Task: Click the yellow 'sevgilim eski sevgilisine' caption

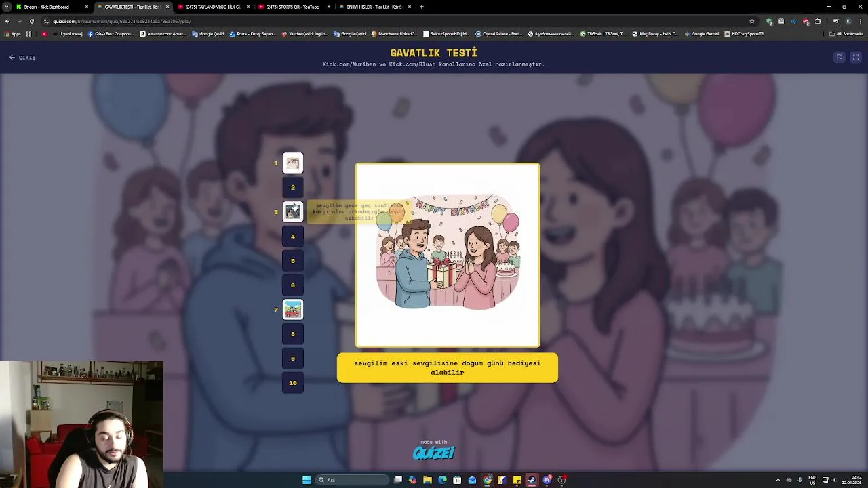Action: (448, 368)
